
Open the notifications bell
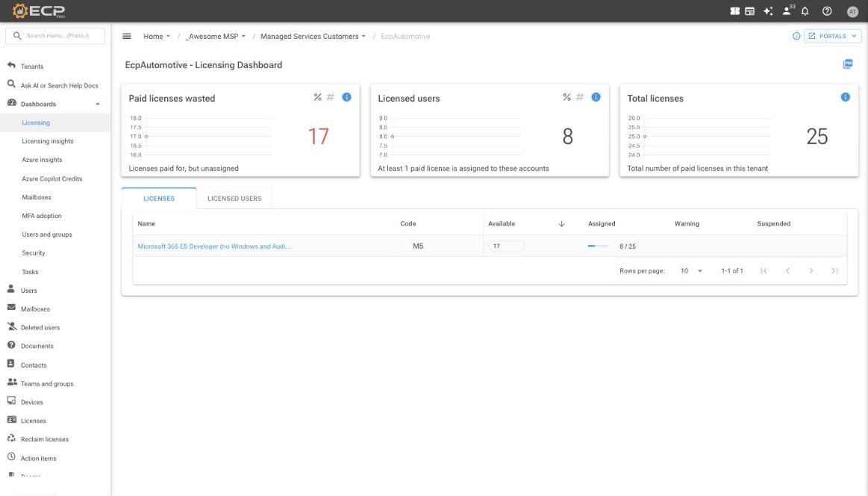point(805,11)
